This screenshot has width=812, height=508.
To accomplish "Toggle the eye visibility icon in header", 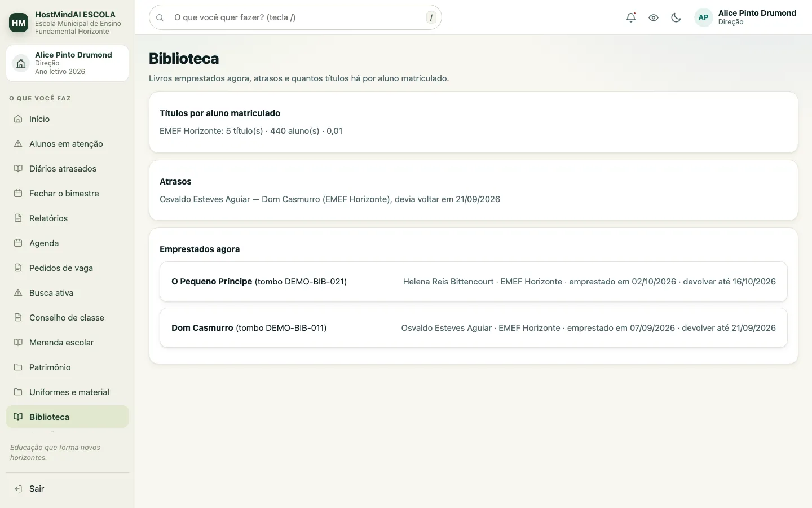I will (x=654, y=17).
